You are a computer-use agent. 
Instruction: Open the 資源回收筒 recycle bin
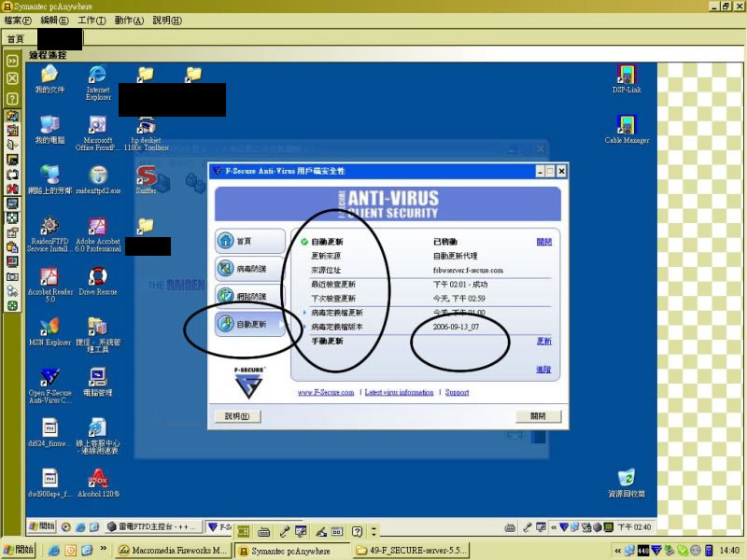click(x=627, y=483)
